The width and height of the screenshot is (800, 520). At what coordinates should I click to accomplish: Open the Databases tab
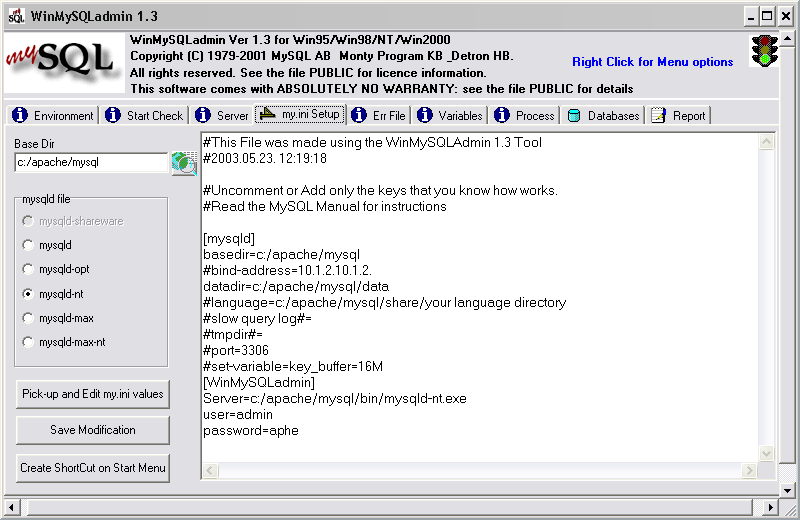click(603, 116)
